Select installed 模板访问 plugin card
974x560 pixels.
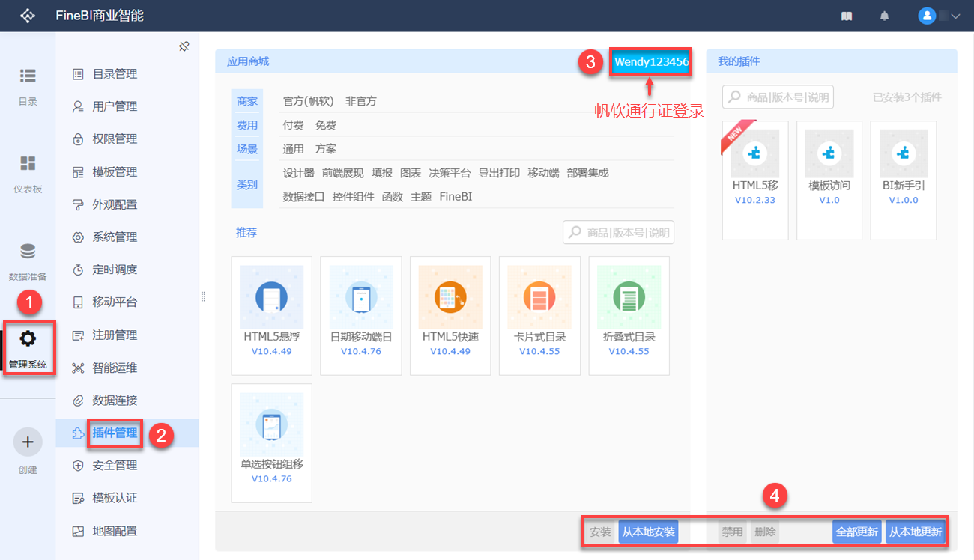tap(829, 180)
